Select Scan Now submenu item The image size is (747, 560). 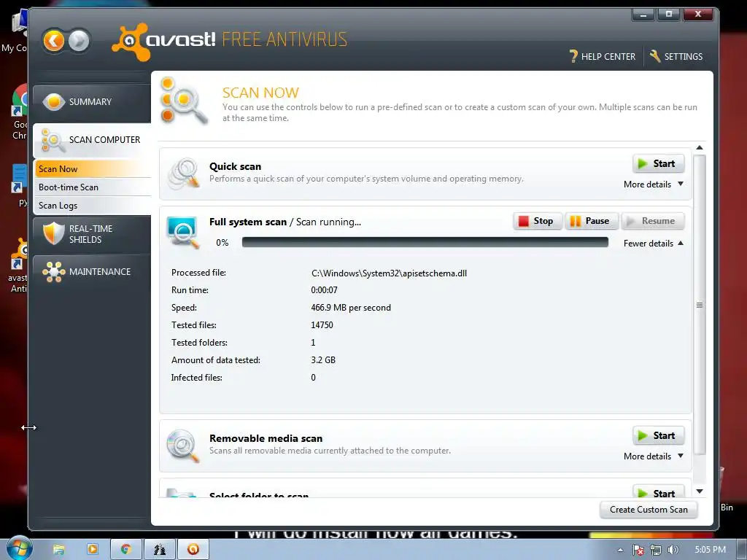click(x=93, y=169)
